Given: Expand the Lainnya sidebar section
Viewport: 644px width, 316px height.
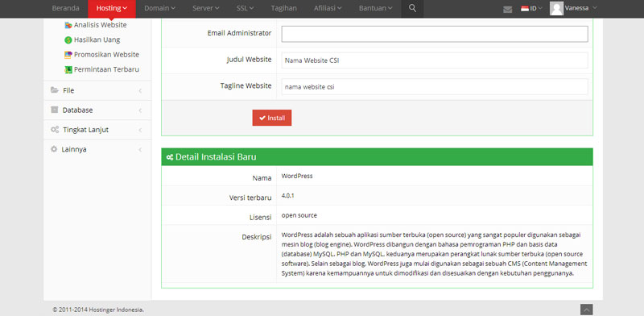Looking at the screenshot, I should click(x=97, y=149).
